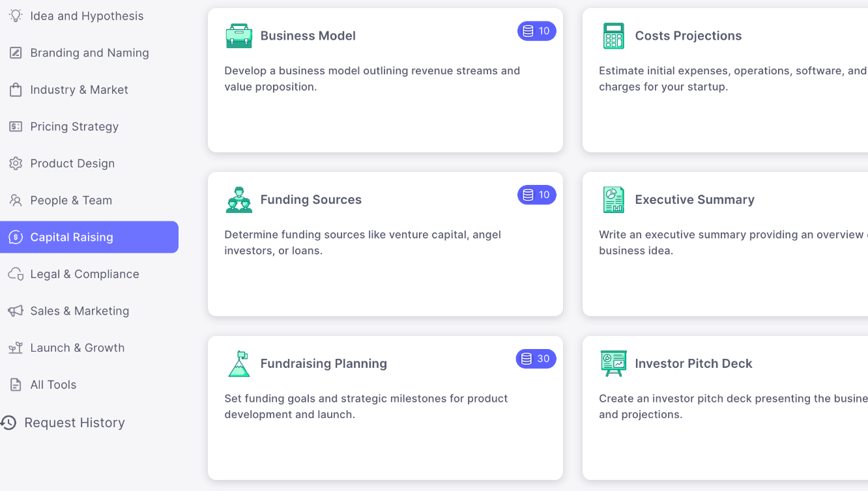The image size is (868, 491).
Task: Click the Executive Summary document icon
Action: [613, 200]
